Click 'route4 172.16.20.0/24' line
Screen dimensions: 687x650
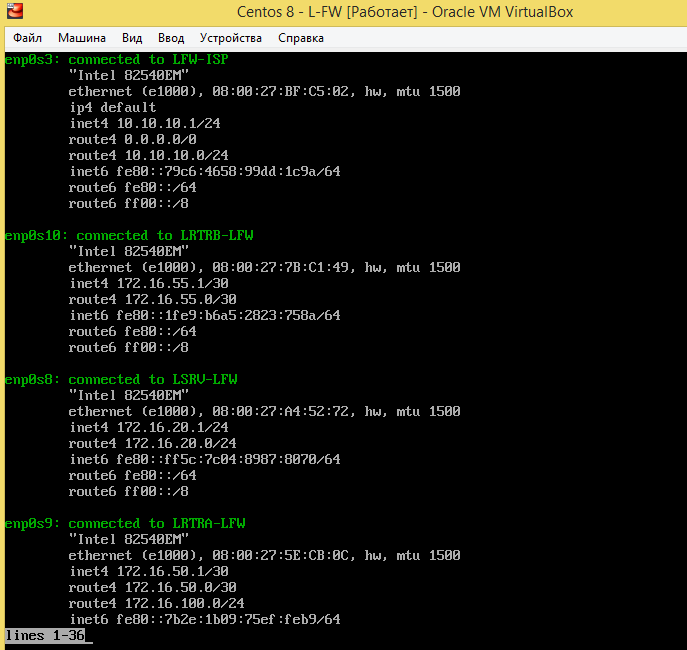tap(152, 444)
